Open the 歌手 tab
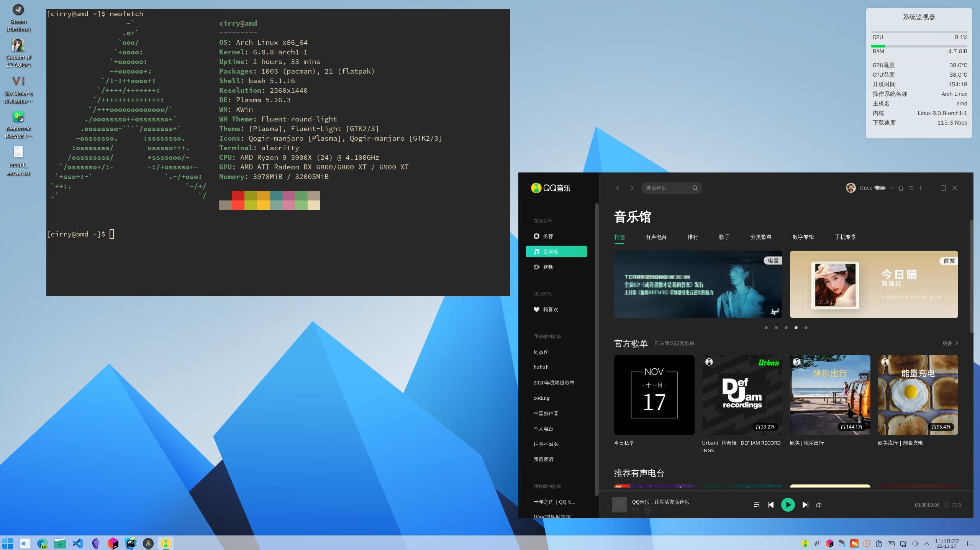Viewport: 980px width, 550px height. click(724, 237)
